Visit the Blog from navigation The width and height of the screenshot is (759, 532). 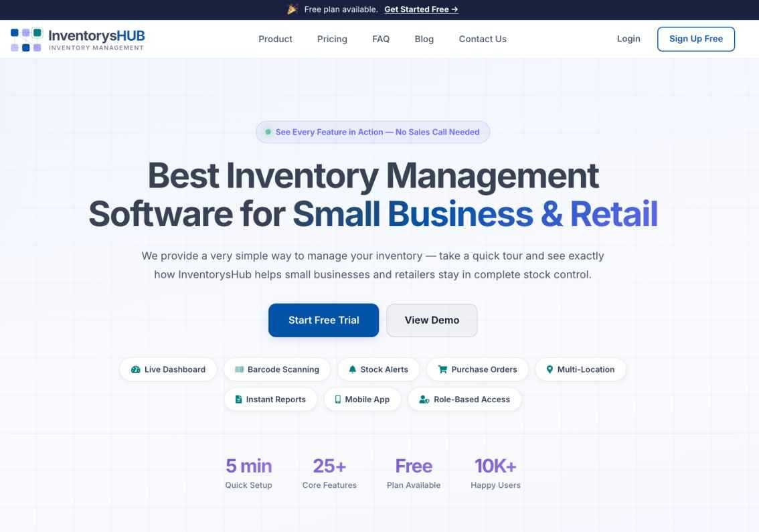pyautogui.click(x=424, y=39)
